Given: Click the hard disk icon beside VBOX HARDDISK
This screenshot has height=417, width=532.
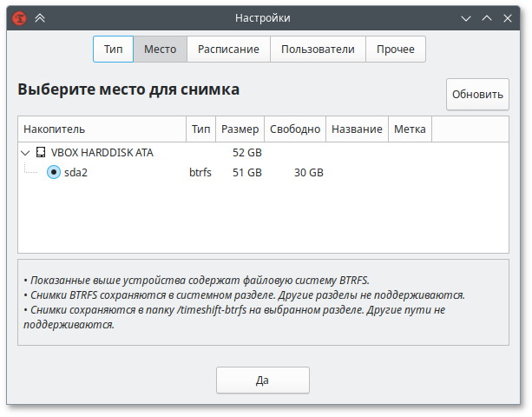Looking at the screenshot, I should 41,153.
